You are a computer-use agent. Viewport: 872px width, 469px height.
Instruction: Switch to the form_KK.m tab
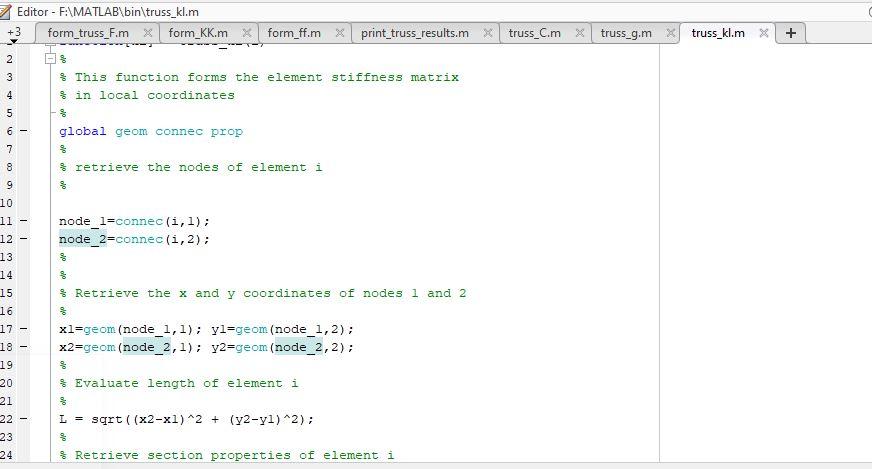198,33
